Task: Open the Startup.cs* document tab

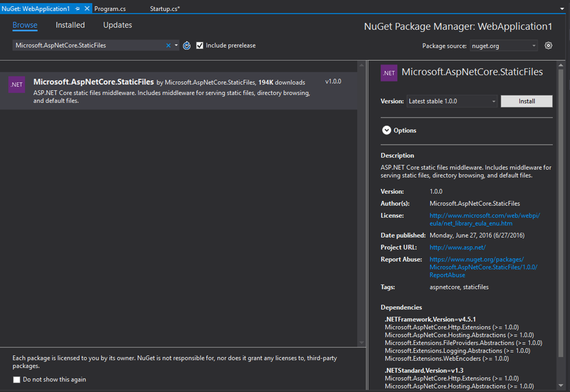Action: click(165, 9)
